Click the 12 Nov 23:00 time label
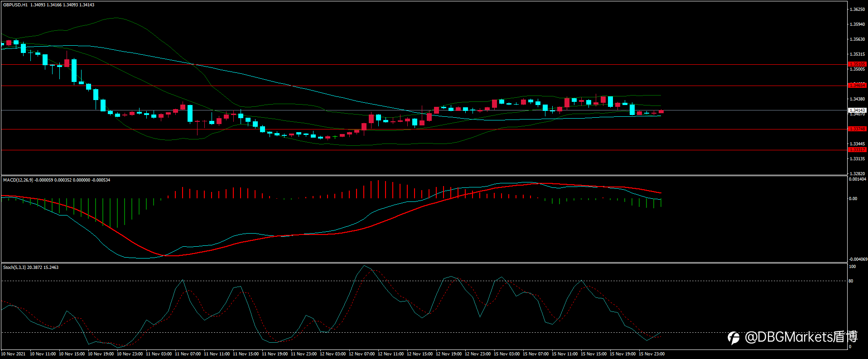The width and height of the screenshot is (868, 359). [477, 354]
